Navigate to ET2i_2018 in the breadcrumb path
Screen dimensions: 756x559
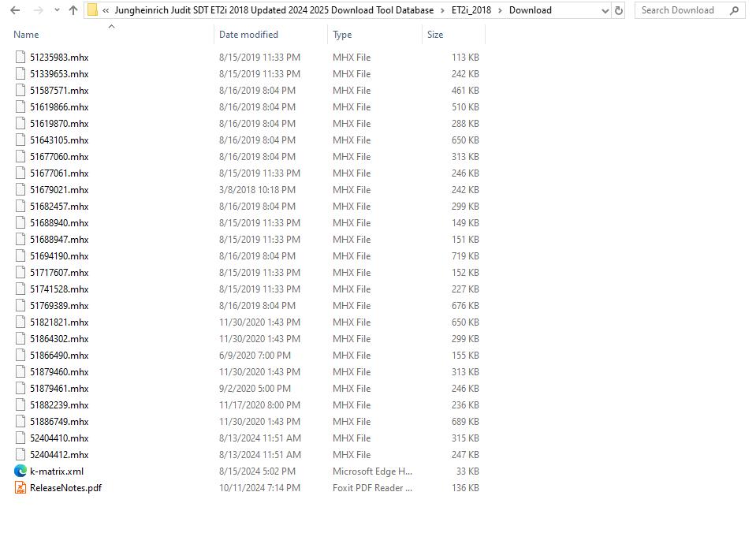pyautogui.click(x=470, y=10)
